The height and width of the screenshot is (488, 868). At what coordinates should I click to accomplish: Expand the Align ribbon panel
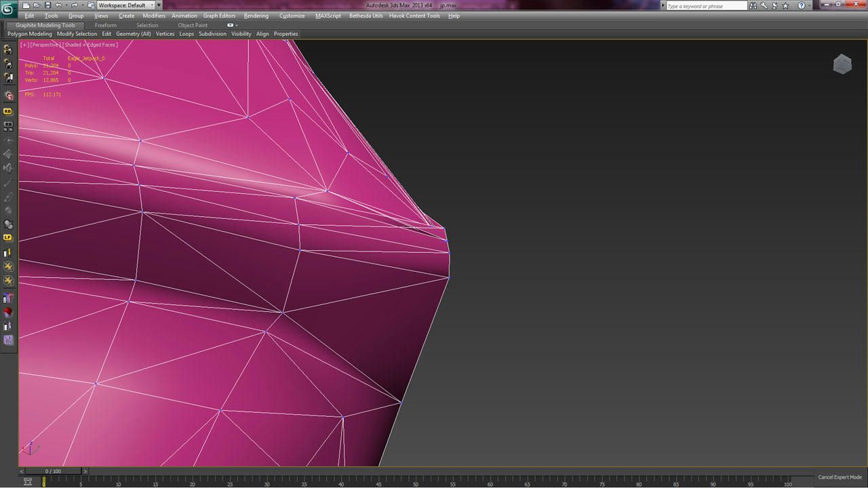click(262, 34)
